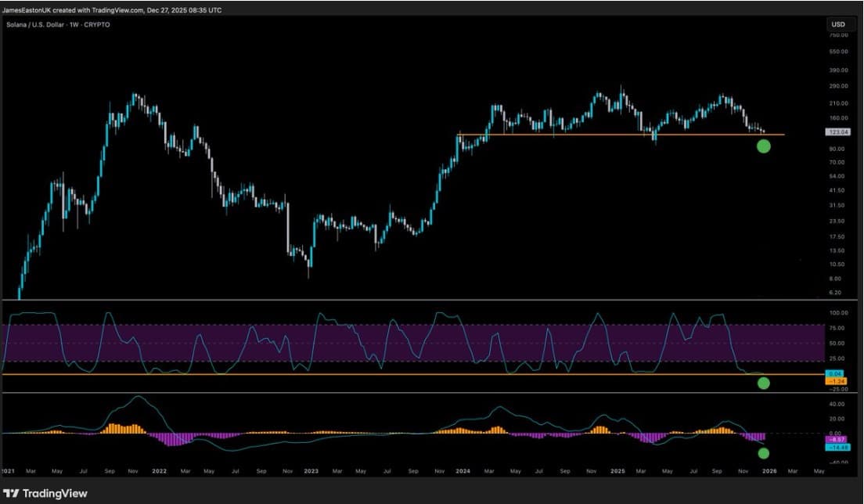The height and width of the screenshot is (504, 864).
Task: Click the 210.00 level on the price scale
Action: point(837,103)
